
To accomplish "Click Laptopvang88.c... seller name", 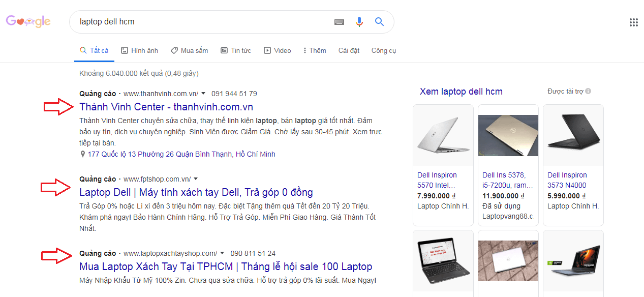I will coord(508,216).
